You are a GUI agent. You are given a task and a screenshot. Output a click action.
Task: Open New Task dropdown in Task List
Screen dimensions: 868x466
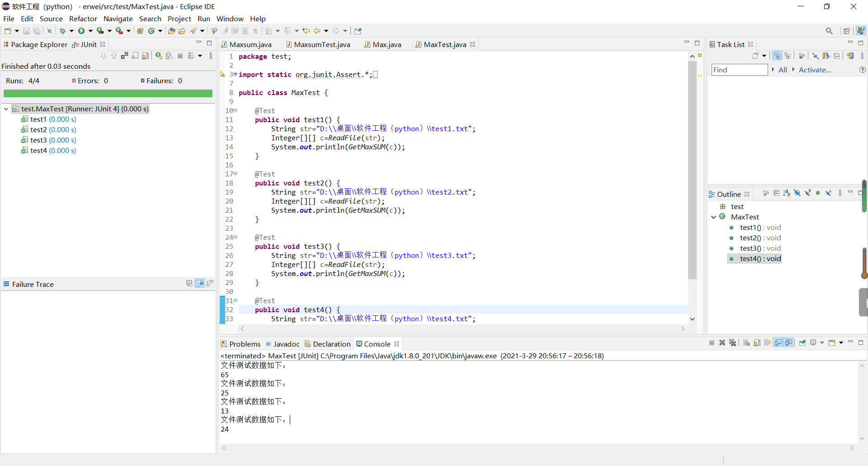click(764, 56)
